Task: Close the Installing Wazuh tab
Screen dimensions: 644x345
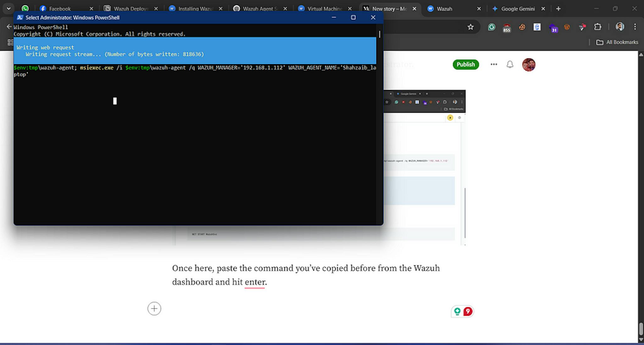Action: pos(221,9)
